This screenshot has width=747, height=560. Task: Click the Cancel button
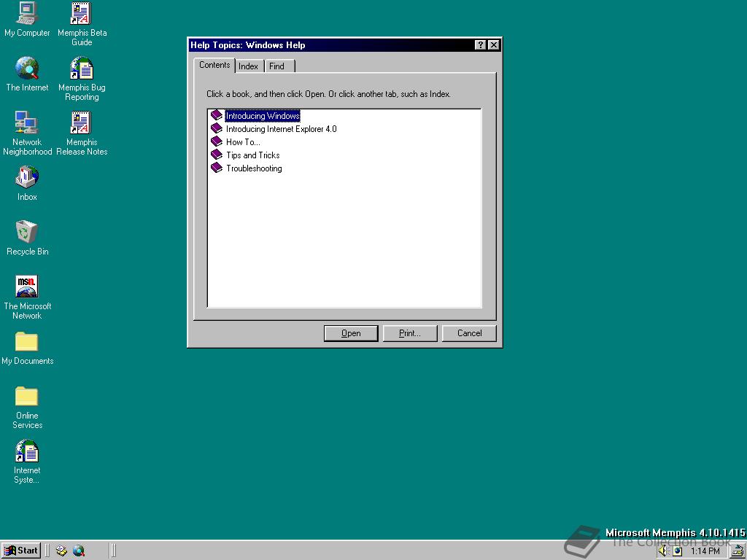click(x=469, y=333)
